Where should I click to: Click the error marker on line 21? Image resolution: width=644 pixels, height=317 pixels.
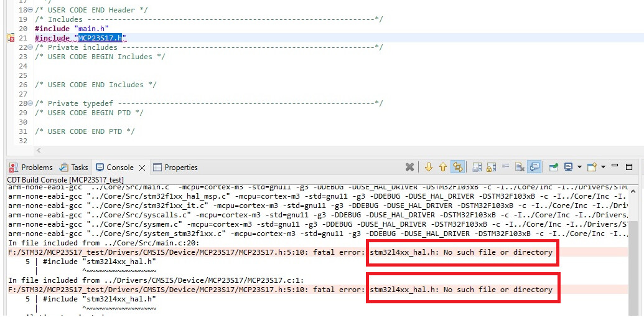10,38
